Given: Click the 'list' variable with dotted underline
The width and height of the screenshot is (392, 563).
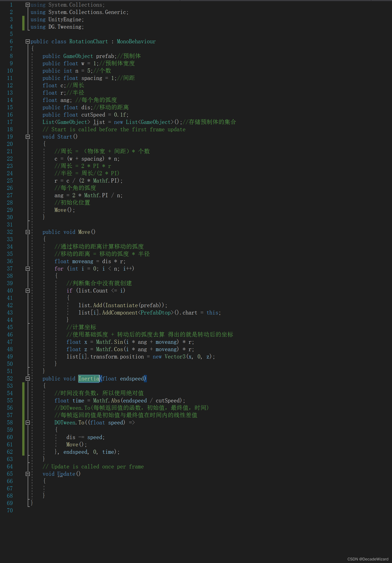Looking at the screenshot, I should pos(99,122).
